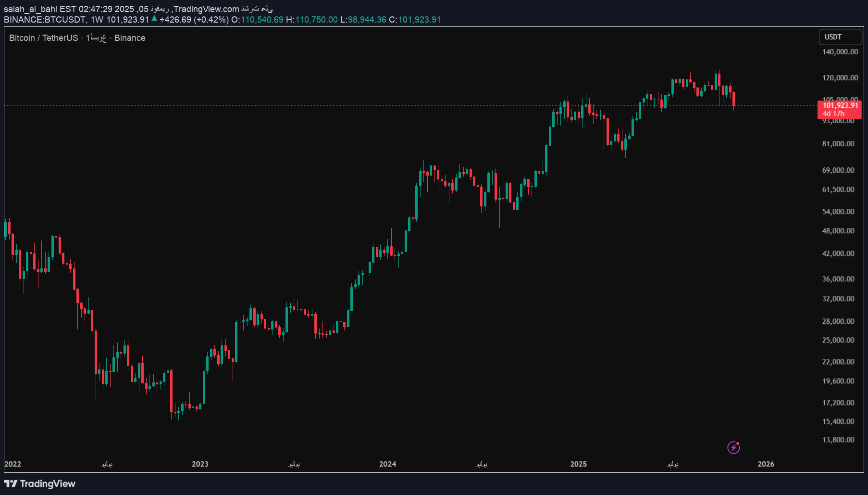Click the TradingView logo in the bottom bar
Image resolution: width=868 pixels, height=495 pixels.
pos(39,483)
